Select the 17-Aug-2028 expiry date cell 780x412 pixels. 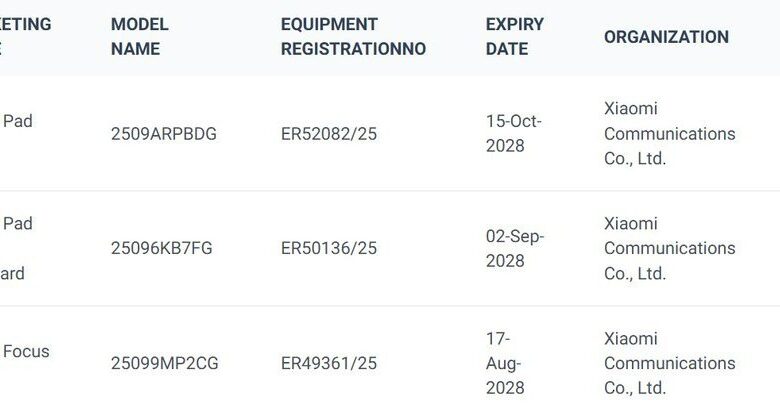click(505, 364)
